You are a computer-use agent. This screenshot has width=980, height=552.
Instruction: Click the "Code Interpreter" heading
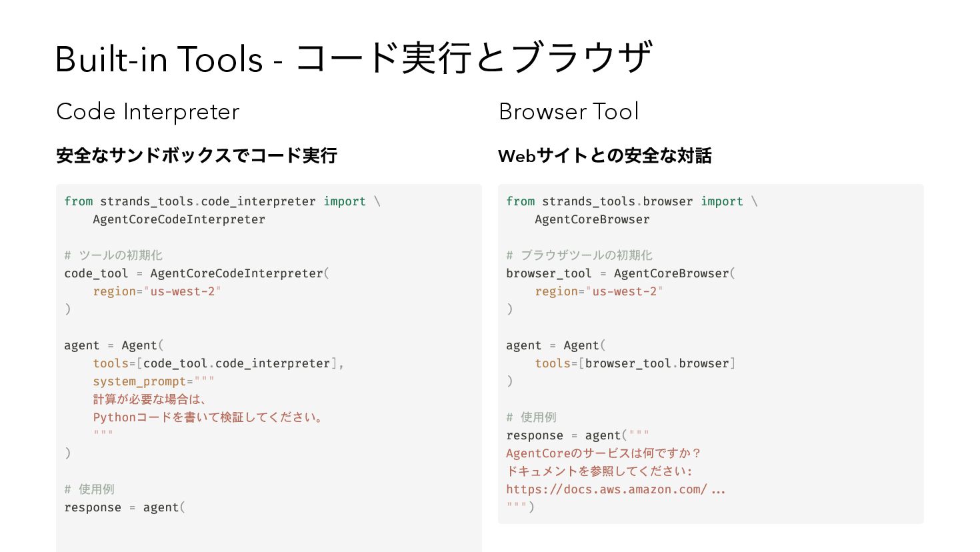(148, 112)
